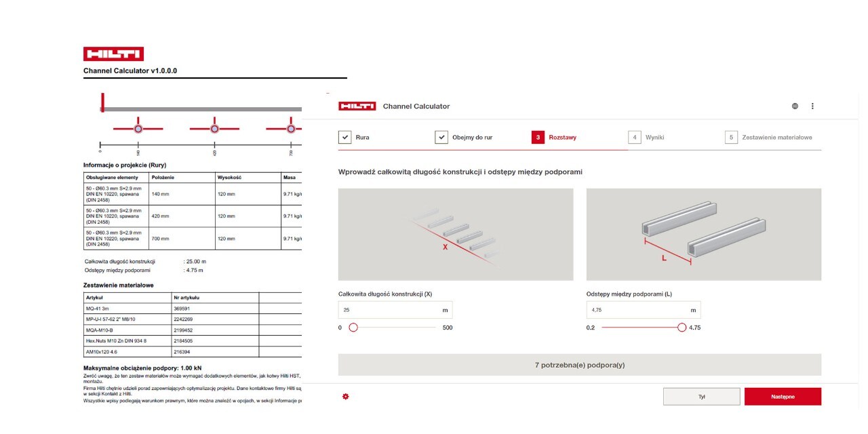Select the first pipe marker at 140

pyautogui.click(x=138, y=128)
